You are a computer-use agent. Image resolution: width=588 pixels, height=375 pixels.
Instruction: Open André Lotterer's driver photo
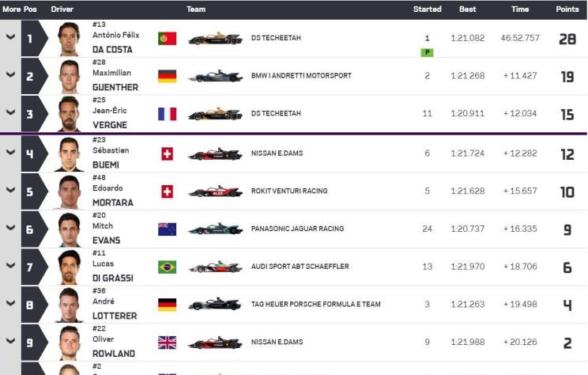click(x=70, y=305)
